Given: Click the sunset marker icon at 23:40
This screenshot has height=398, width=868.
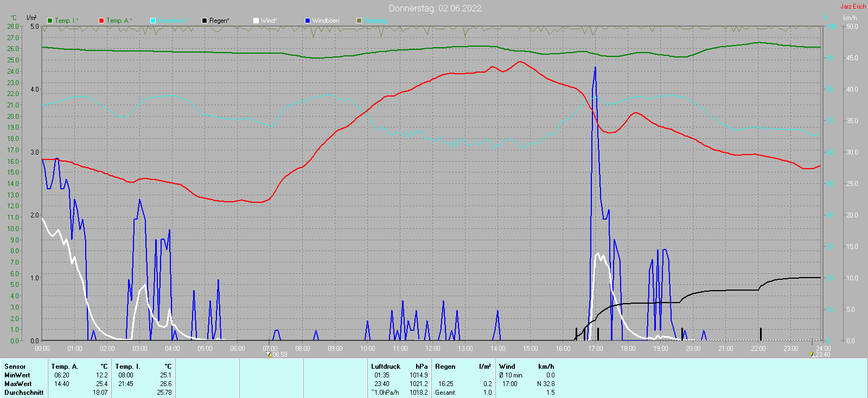Looking at the screenshot, I should tap(812, 355).
